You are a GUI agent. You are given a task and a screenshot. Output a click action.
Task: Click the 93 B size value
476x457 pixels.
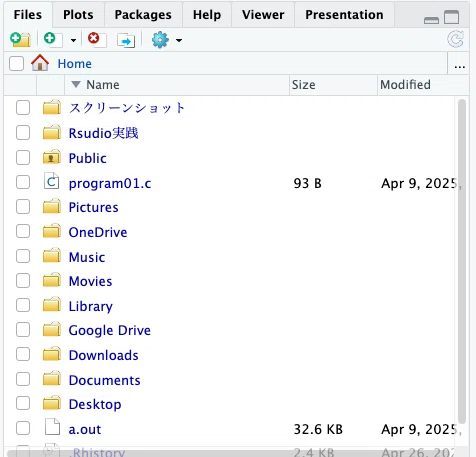click(308, 183)
